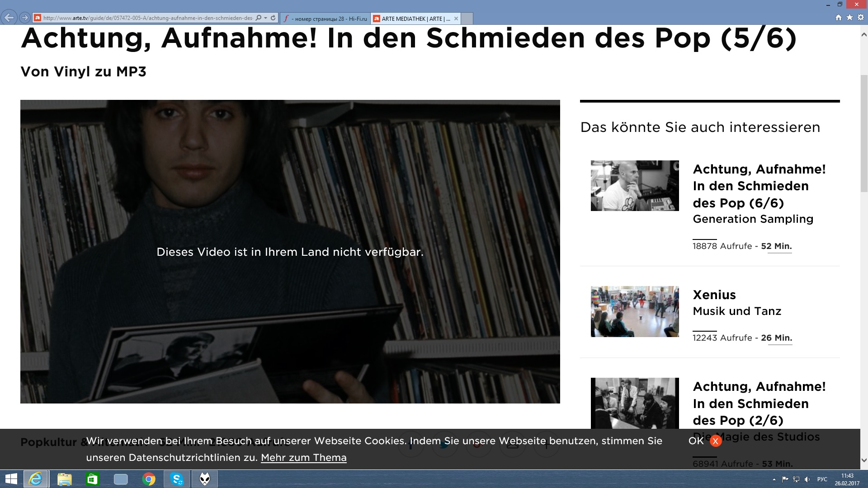Viewport: 868px width, 488px height.
Task: Click the browser Back arrow button
Action: [9, 18]
